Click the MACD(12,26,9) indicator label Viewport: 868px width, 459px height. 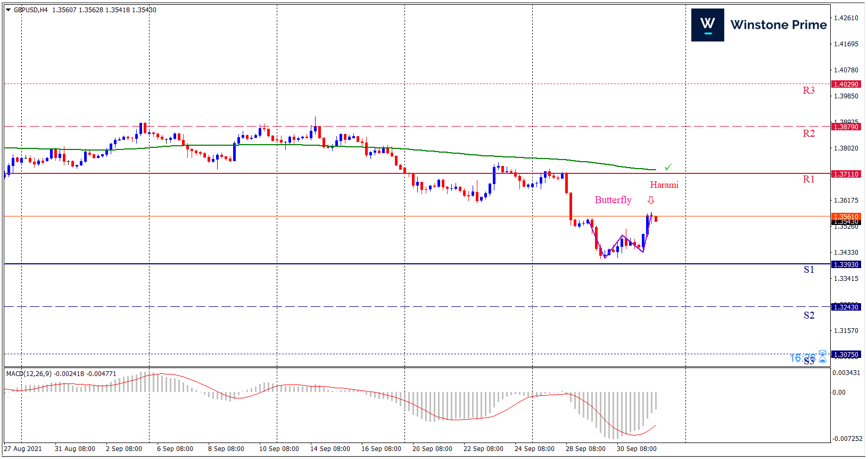click(x=29, y=374)
